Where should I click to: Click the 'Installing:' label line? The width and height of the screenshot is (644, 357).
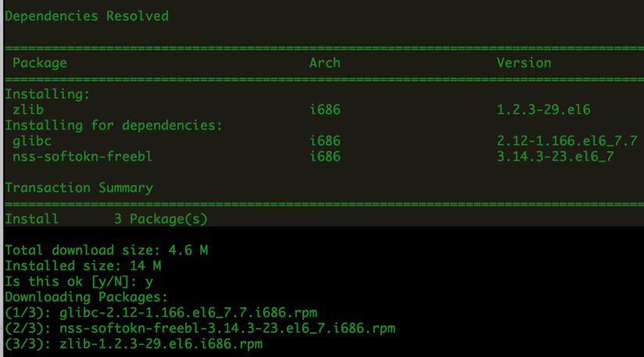point(47,95)
